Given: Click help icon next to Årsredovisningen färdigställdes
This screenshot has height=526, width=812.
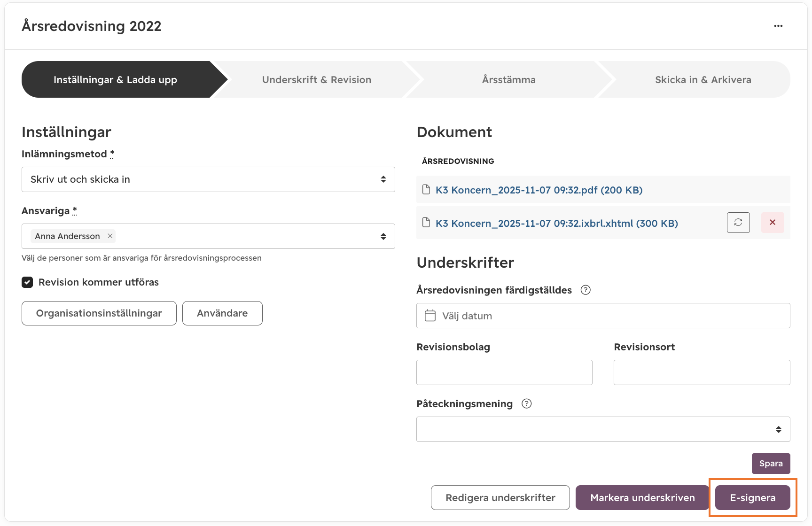Looking at the screenshot, I should point(586,290).
